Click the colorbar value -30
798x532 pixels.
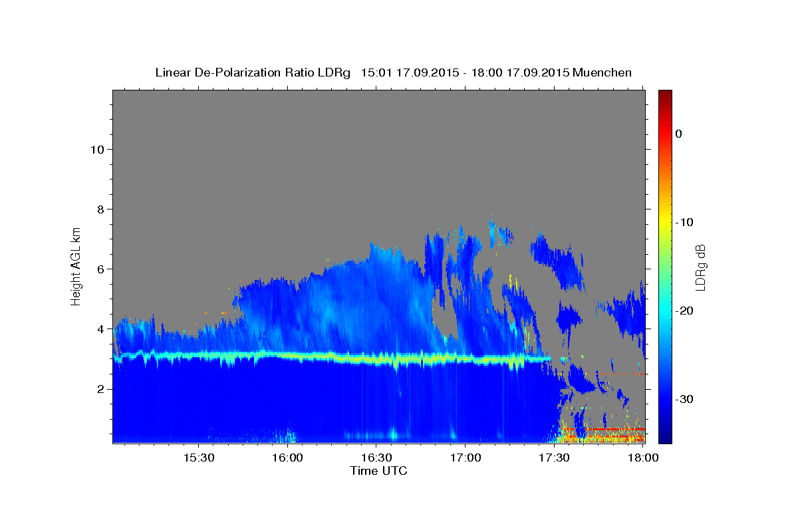(x=684, y=399)
